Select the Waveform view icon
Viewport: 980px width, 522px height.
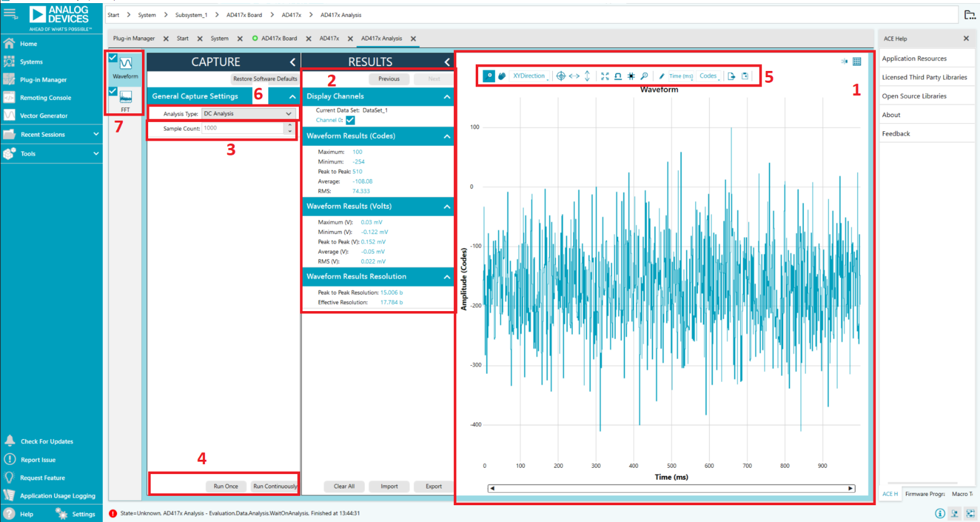[x=126, y=63]
